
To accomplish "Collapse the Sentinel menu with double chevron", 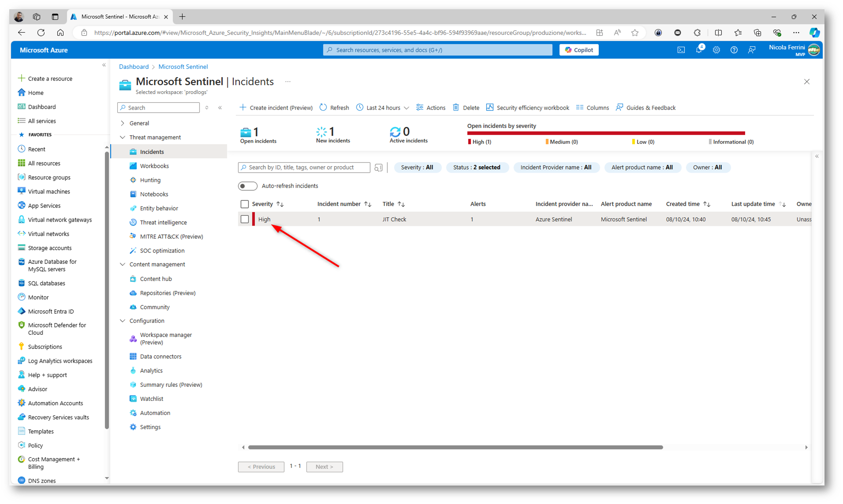I will point(220,107).
